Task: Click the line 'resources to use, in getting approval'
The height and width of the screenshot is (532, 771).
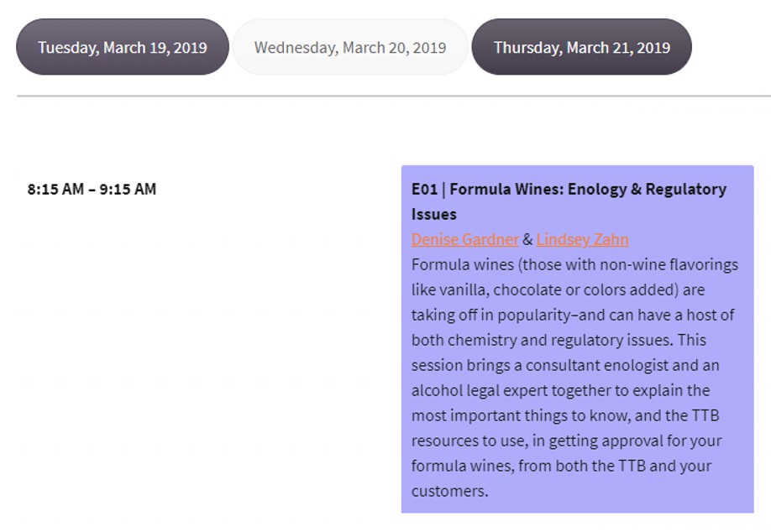Action: pyautogui.click(x=566, y=441)
